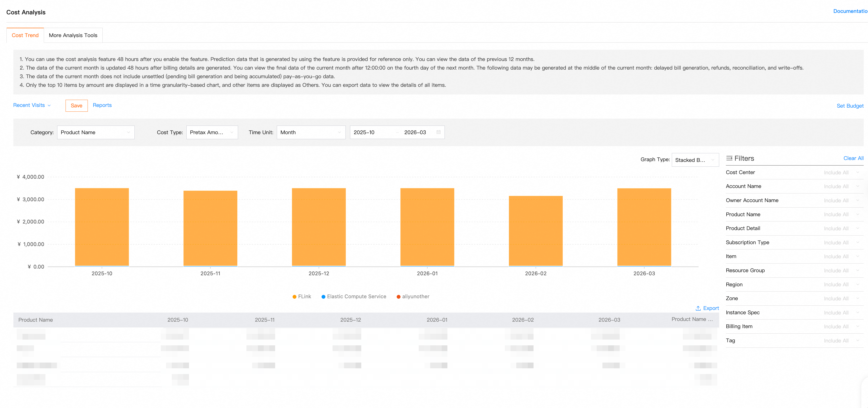Switch to the Cost Trend tab

(x=25, y=35)
